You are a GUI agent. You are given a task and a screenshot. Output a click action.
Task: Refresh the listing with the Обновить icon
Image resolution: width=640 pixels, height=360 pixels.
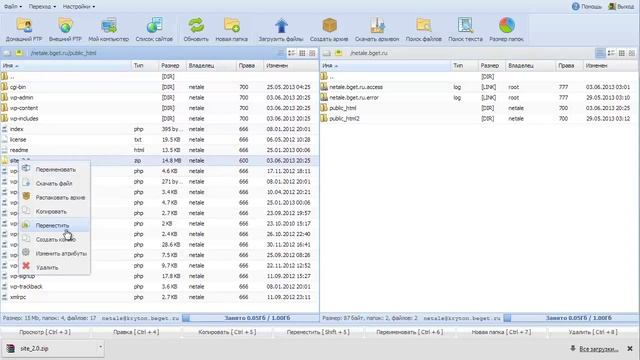coord(196,25)
